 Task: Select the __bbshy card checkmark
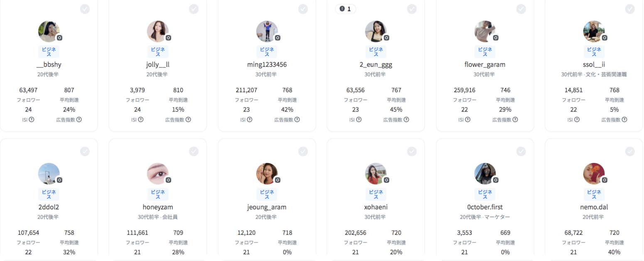click(x=85, y=9)
